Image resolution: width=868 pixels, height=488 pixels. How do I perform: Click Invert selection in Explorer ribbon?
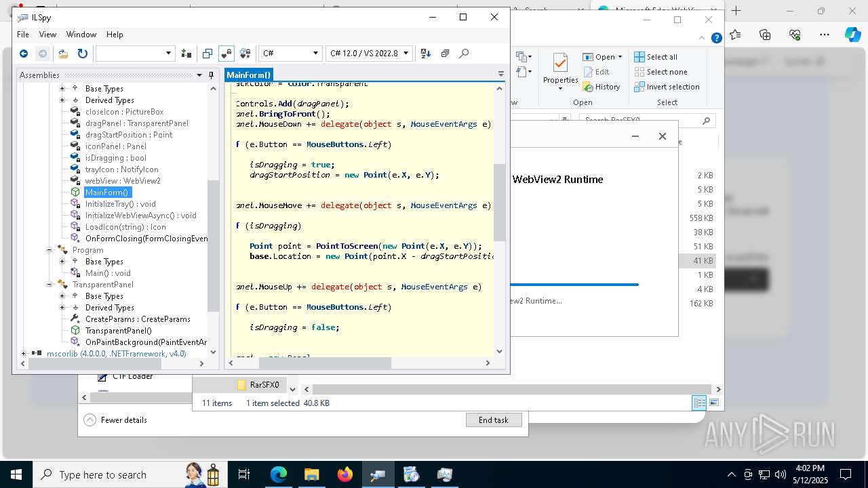coord(667,87)
